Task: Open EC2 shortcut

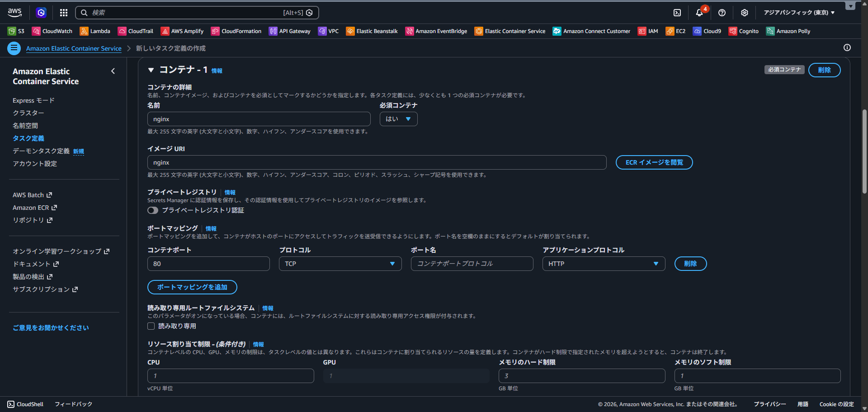Action: coord(675,31)
